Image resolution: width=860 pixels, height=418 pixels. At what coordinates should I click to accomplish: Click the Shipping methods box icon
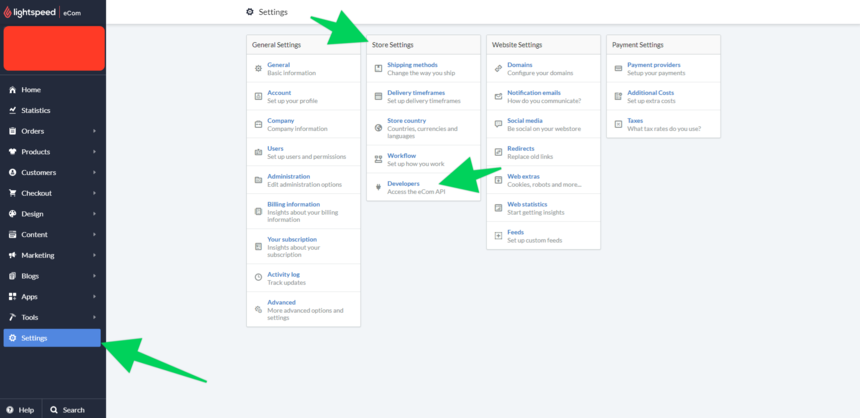point(378,68)
